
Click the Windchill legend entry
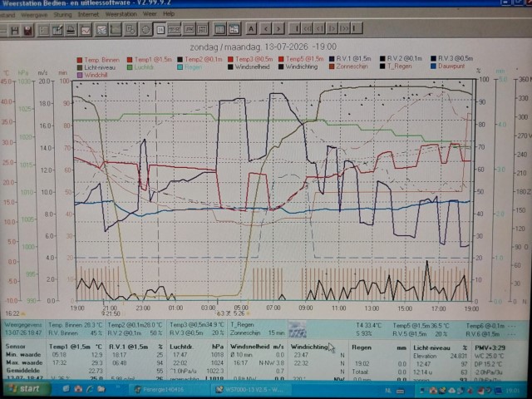point(92,75)
